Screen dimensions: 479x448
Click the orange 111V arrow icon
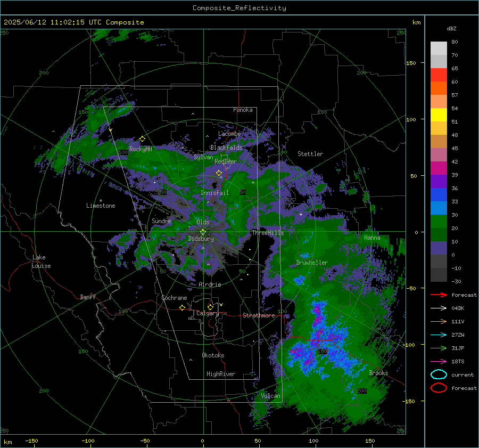click(439, 321)
